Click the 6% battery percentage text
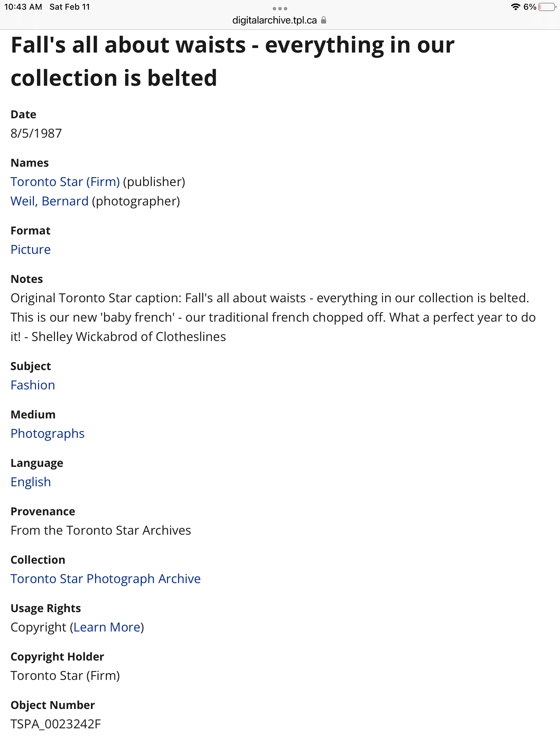This screenshot has height=747, width=560. pyautogui.click(x=530, y=7)
